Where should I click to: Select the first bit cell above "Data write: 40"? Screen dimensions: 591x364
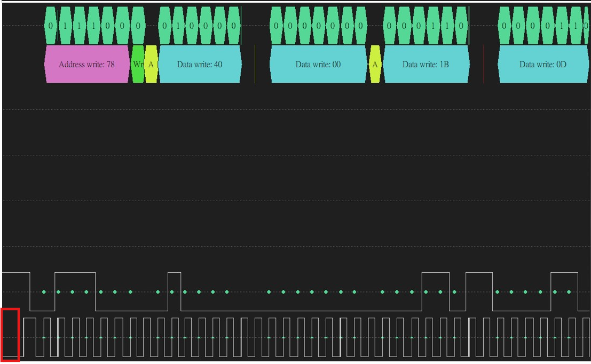click(x=164, y=26)
